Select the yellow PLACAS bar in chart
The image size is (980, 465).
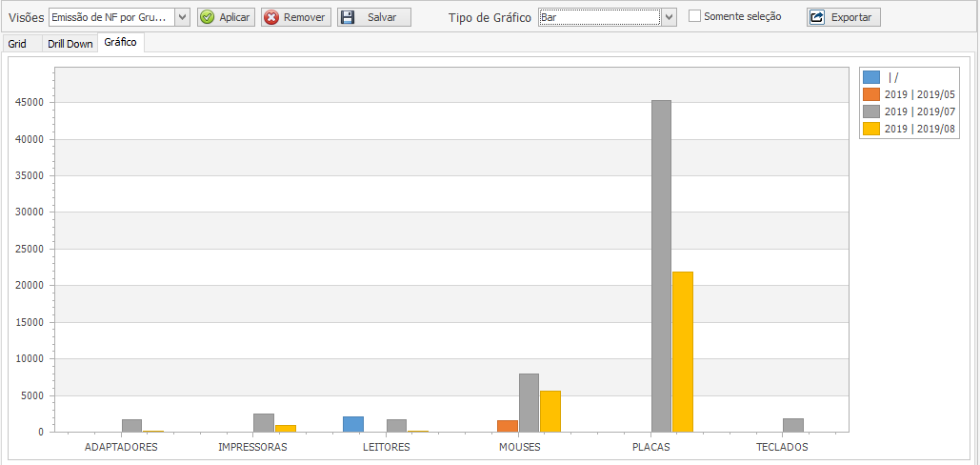(682, 353)
